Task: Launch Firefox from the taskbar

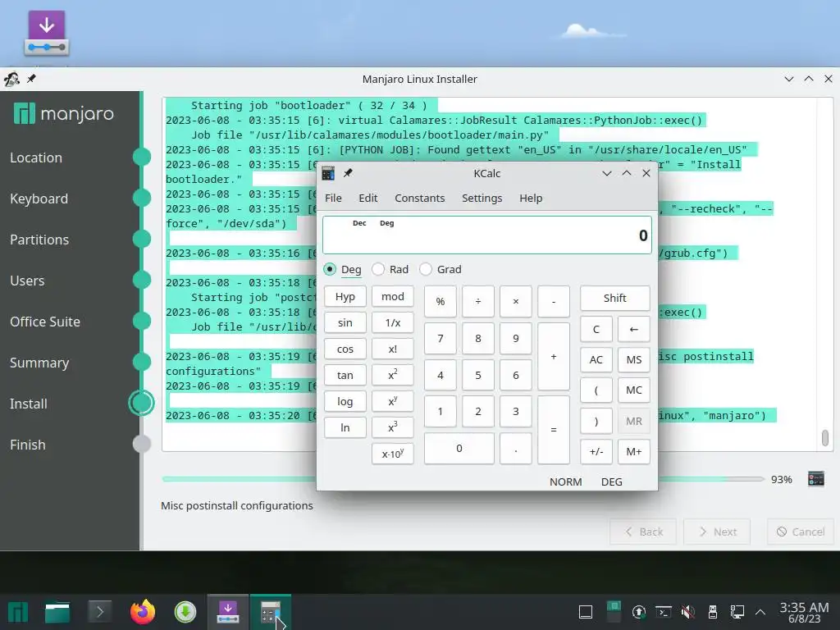Action: click(143, 612)
